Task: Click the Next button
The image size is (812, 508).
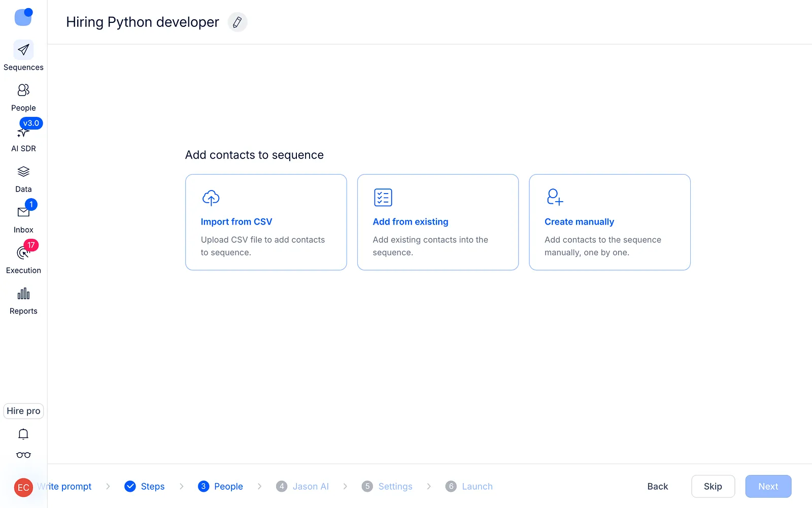Action: (768, 486)
